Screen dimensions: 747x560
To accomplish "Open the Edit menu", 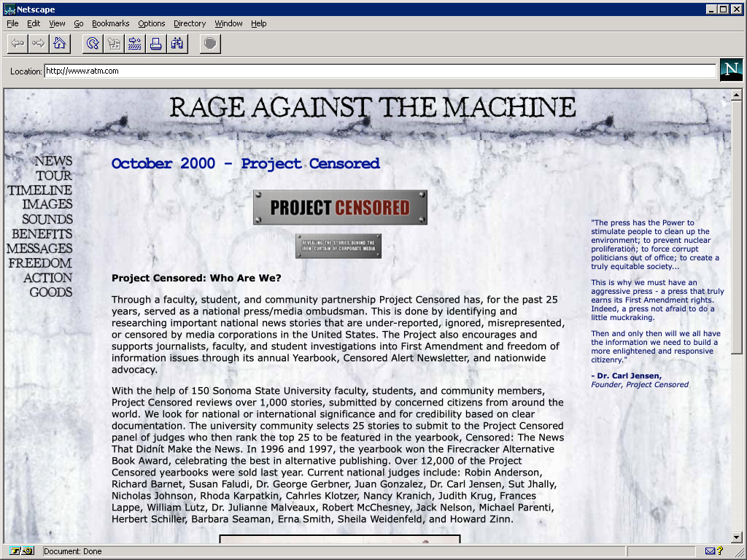I will click(34, 23).
